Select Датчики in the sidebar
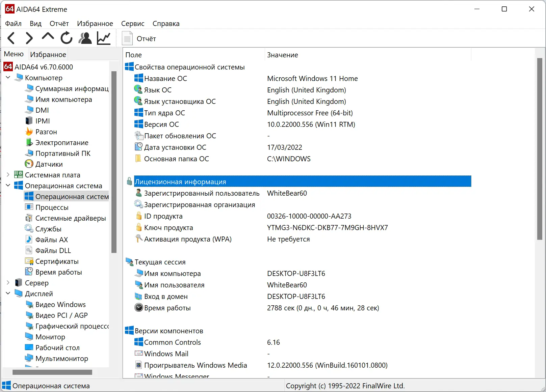The height and width of the screenshot is (392, 546). (x=49, y=164)
